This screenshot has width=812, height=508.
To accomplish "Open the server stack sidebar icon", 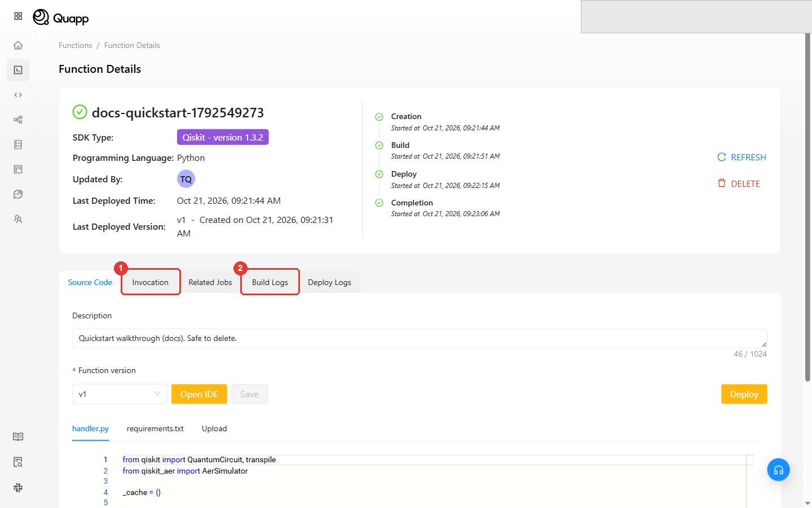I will coord(18,144).
